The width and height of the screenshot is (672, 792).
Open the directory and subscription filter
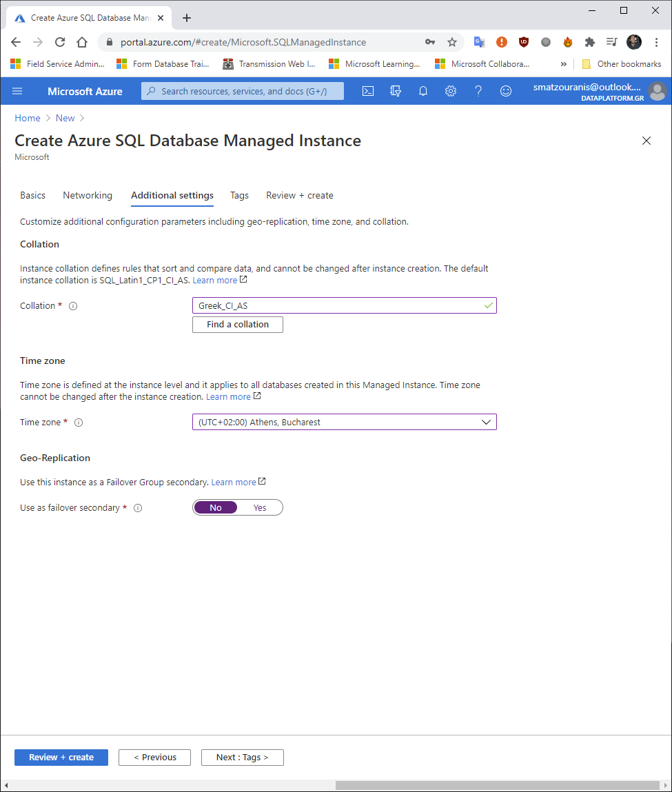tap(396, 90)
